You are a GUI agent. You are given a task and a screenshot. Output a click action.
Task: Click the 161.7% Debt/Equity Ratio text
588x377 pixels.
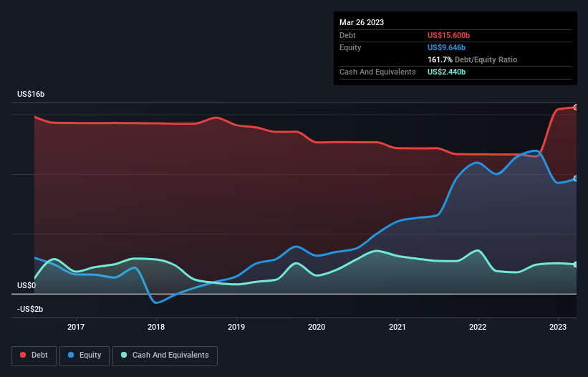pos(472,59)
